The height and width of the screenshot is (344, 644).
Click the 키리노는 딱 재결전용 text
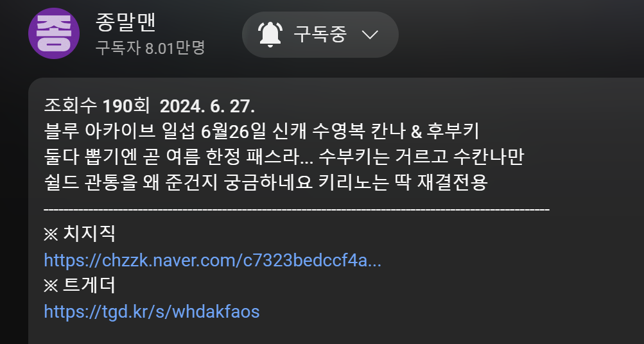(403, 182)
